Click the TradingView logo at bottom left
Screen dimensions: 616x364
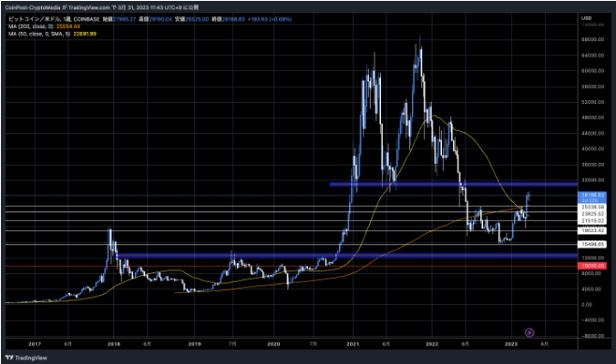click(26, 357)
